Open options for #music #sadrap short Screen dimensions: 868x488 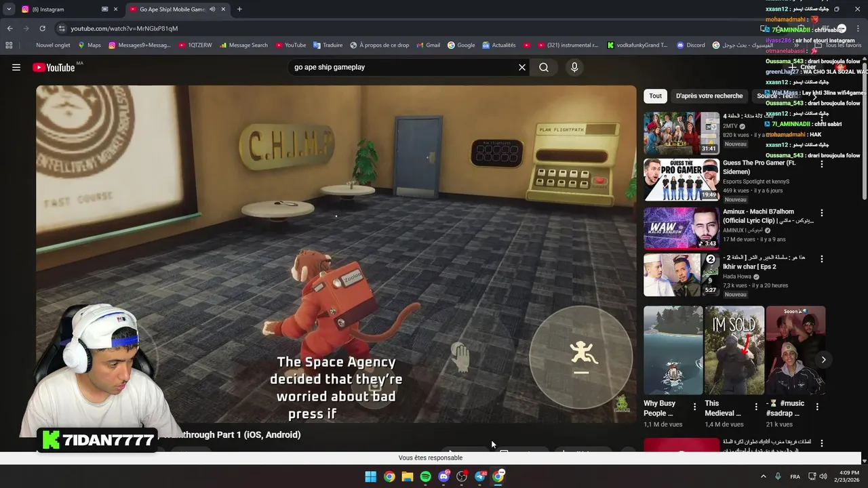pyautogui.click(x=817, y=407)
